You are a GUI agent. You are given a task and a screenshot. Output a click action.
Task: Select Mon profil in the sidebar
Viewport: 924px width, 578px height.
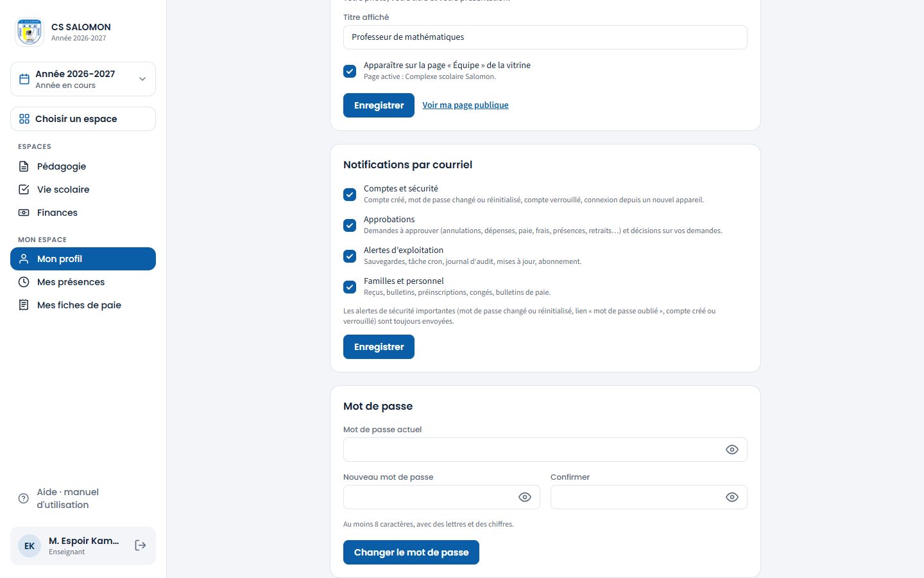point(83,259)
